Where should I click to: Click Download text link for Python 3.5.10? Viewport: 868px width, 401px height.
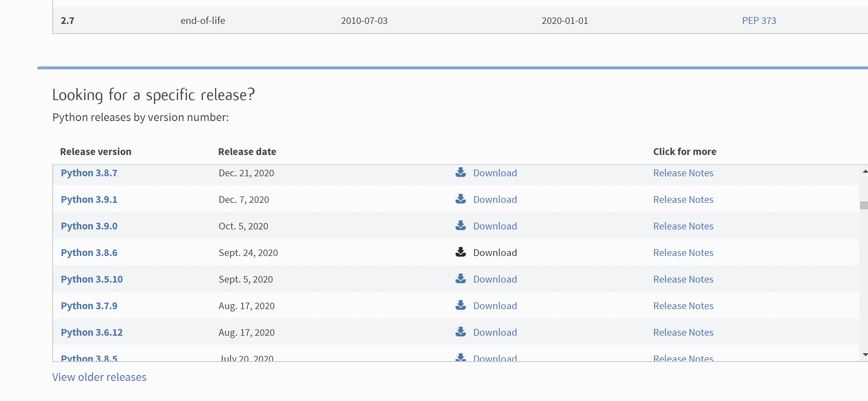coord(495,280)
